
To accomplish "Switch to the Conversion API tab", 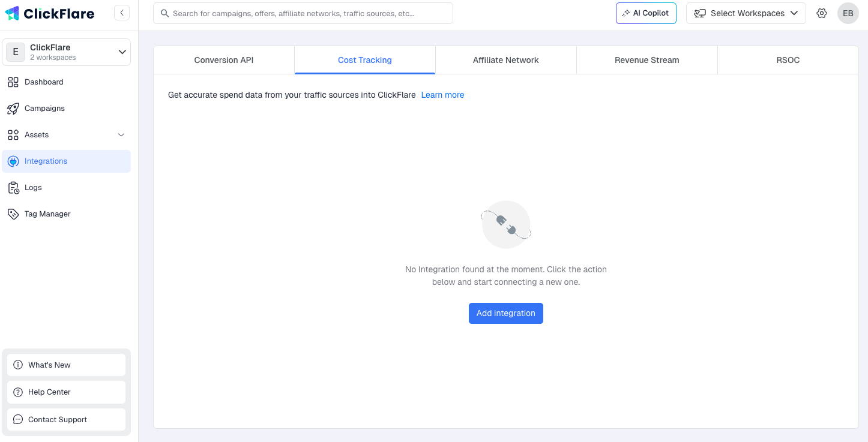I will click(x=224, y=60).
